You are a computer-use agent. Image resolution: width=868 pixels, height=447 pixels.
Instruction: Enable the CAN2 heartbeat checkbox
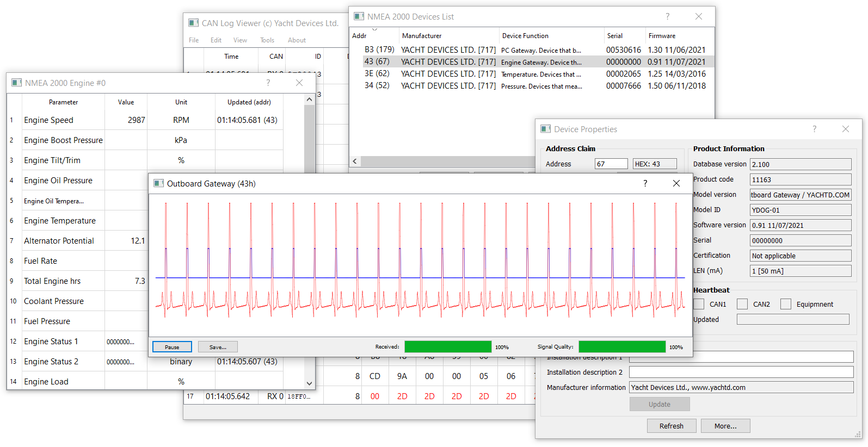[x=742, y=304]
